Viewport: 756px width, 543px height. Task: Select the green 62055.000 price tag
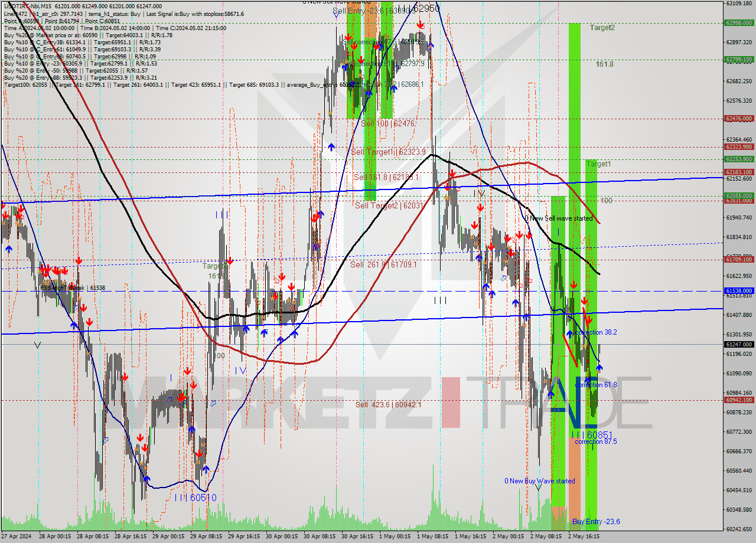[738, 196]
